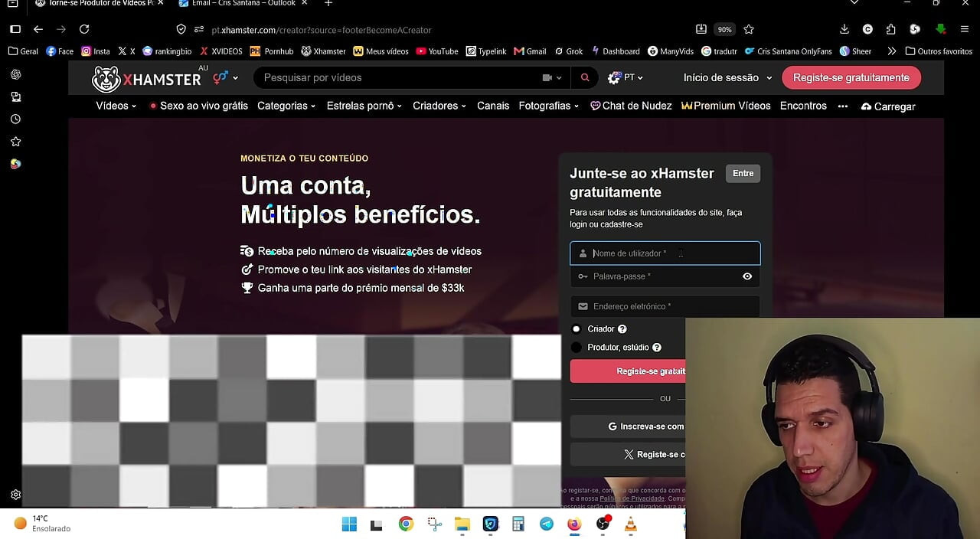Open the ChatGPT icon in sidebar
The height and width of the screenshot is (539, 980).
point(15,75)
